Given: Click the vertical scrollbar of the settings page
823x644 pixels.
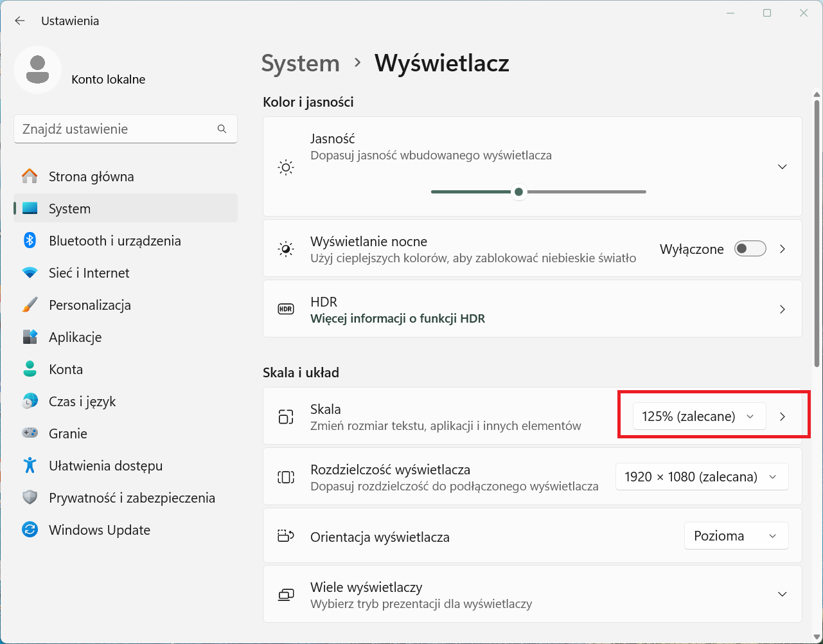Looking at the screenshot, I should click(817, 233).
